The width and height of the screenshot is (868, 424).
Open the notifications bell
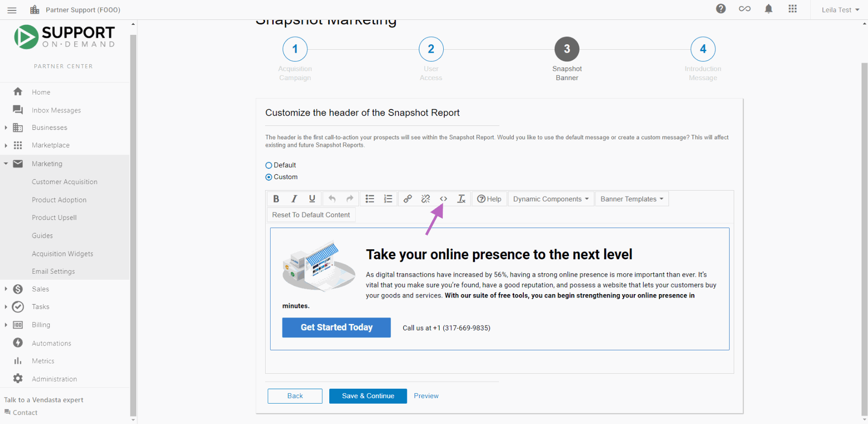769,9
